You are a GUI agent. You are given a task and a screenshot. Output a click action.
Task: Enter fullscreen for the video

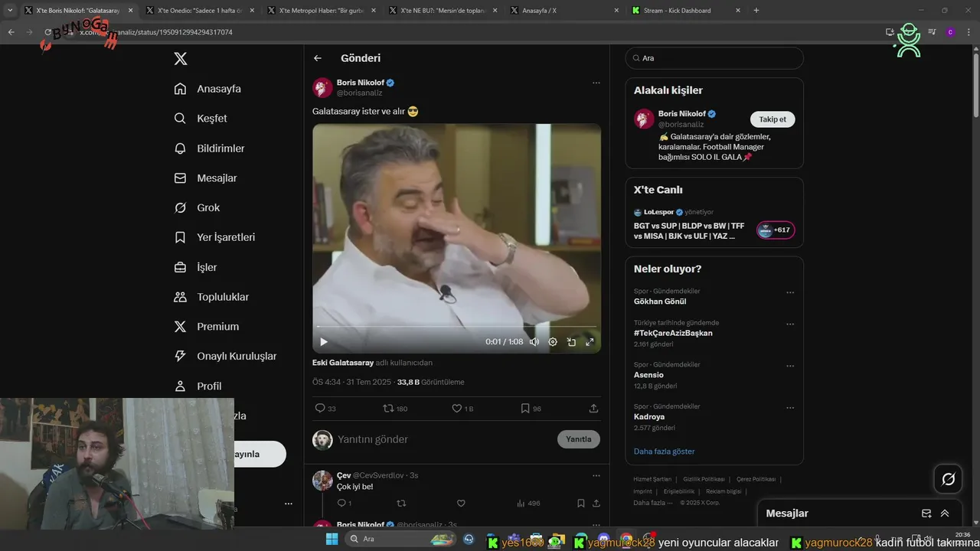590,342
